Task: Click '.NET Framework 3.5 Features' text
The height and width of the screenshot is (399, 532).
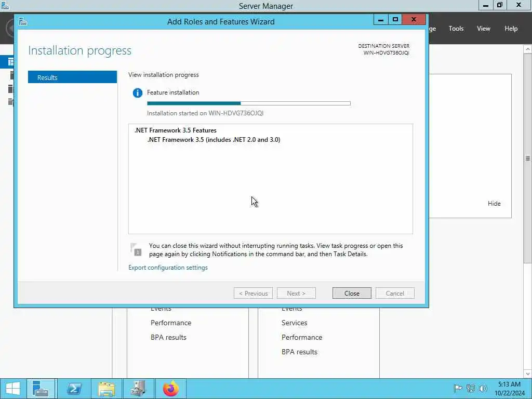Action: 176,130
